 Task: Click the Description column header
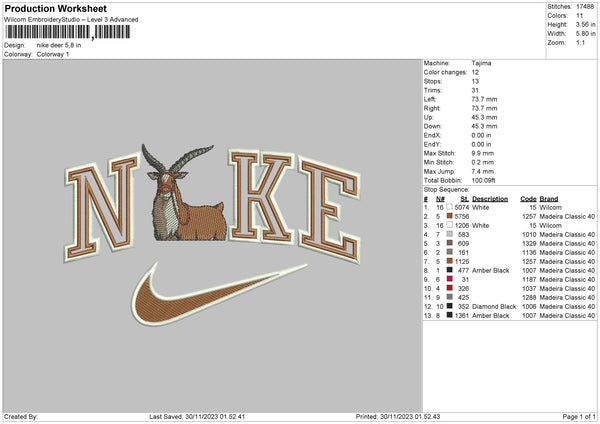coord(490,199)
